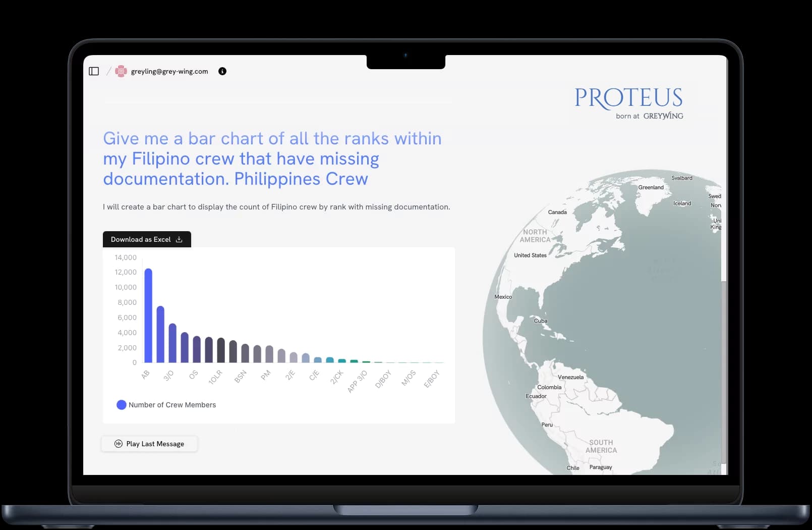Click the 3/O axis label
The width and height of the screenshot is (812, 530).
168,375
